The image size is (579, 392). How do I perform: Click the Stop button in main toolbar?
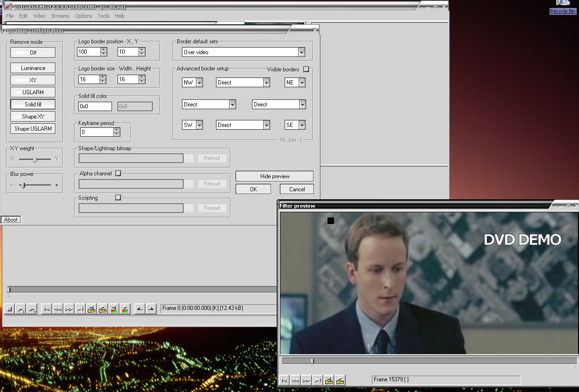(9, 309)
